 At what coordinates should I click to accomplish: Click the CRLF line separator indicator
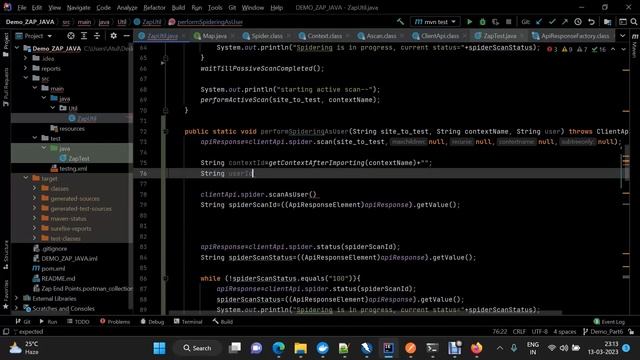point(519,331)
